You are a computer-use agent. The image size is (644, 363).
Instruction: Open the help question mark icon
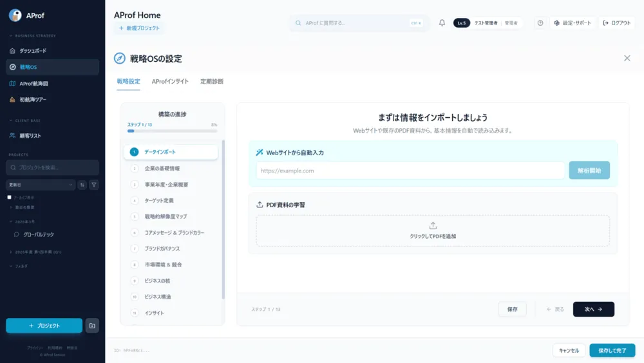(x=540, y=23)
